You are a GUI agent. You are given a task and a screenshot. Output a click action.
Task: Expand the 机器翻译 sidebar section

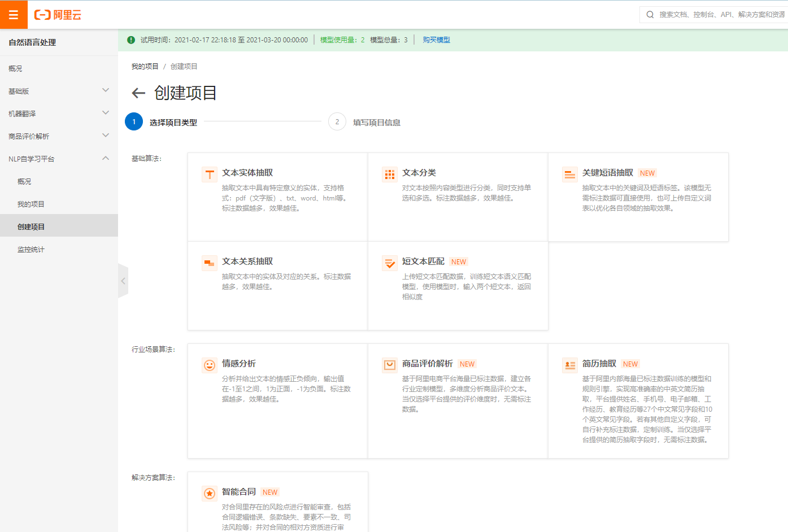[106, 113]
